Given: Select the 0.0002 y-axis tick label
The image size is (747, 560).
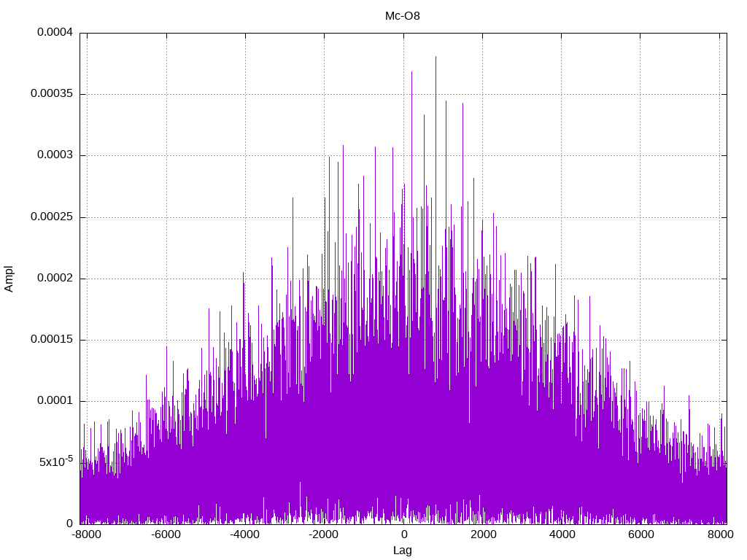Looking at the screenshot, I should [x=51, y=279].
